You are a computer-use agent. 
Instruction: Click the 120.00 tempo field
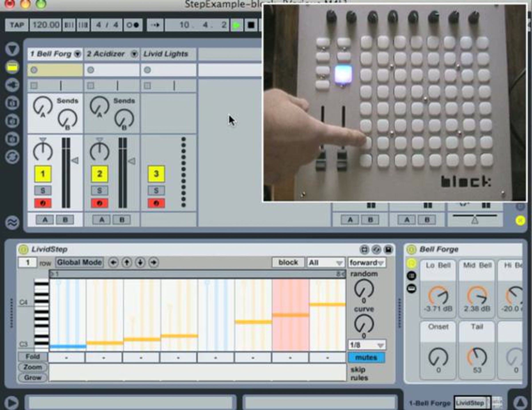click(x=45, y=25)
